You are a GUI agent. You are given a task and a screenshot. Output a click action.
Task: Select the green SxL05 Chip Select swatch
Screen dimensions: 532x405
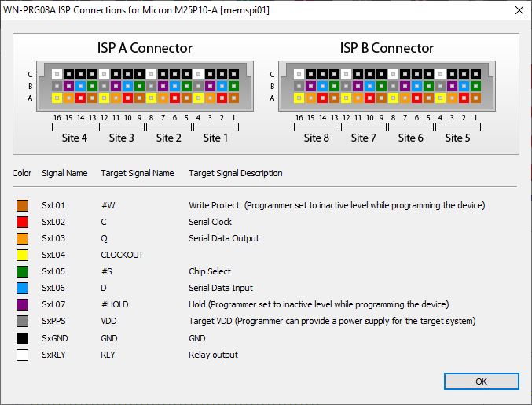coord(22,271)
